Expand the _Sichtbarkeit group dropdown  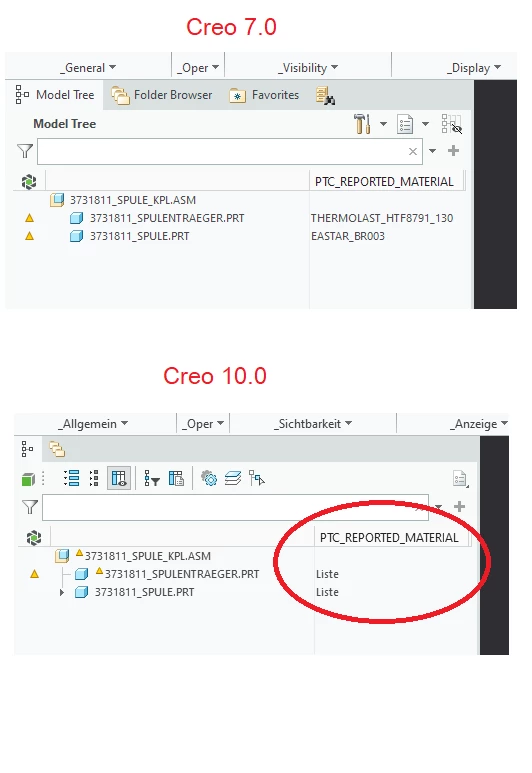pyautogui.click(x=313, y=423)
